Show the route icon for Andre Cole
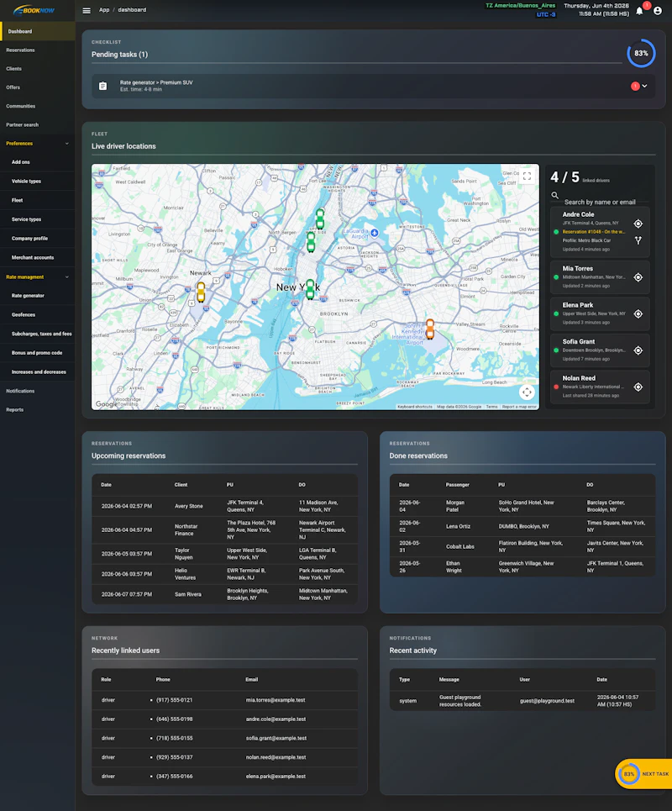The height and width of the screenshot is (811, 672). pyautogui.click(x=638, y=240)
